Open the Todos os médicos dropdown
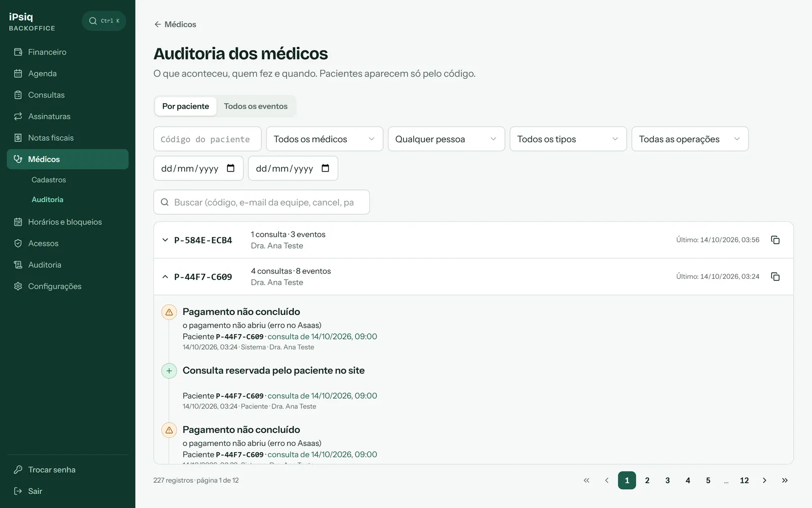The image size is (812, 508). [x=325, y=139]
